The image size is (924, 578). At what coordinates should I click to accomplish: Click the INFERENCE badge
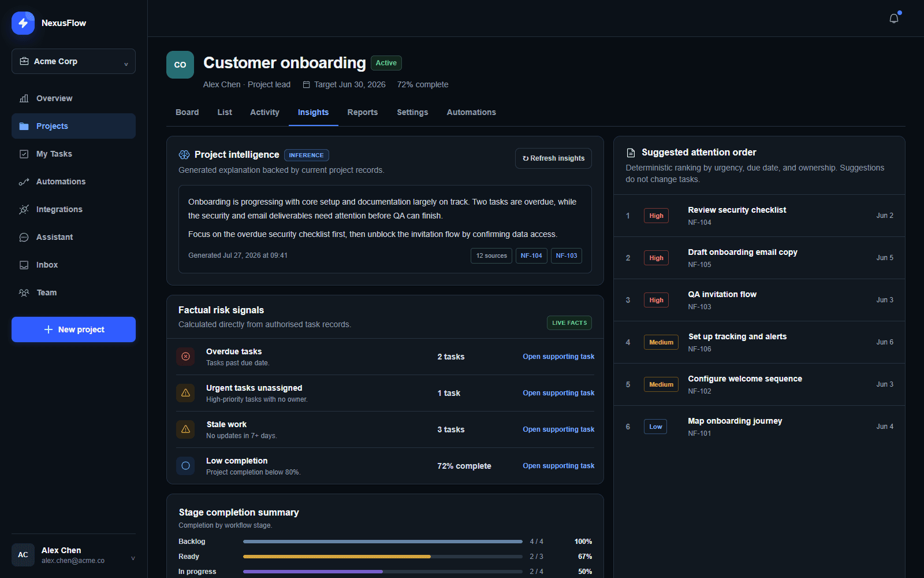click(x=306, y=155)
